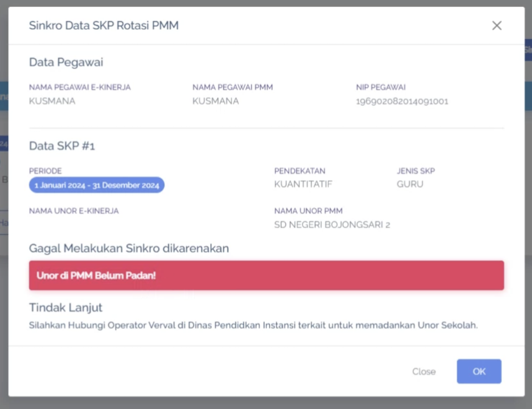Viewport: 532px width, 409px height.
Task: Click the PERIODE label
Action: pos(45,171)
